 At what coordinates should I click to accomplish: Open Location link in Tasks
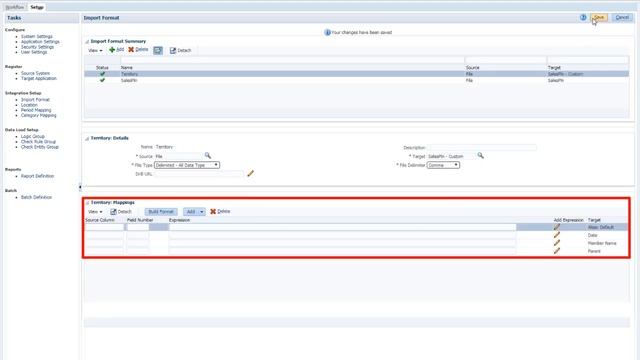click(29, 105)
